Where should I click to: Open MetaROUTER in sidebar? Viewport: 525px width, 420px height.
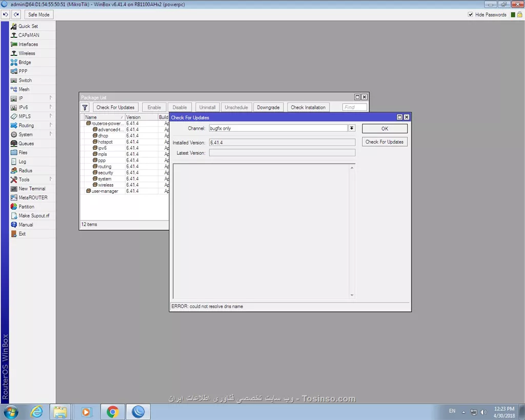point(32,197)
